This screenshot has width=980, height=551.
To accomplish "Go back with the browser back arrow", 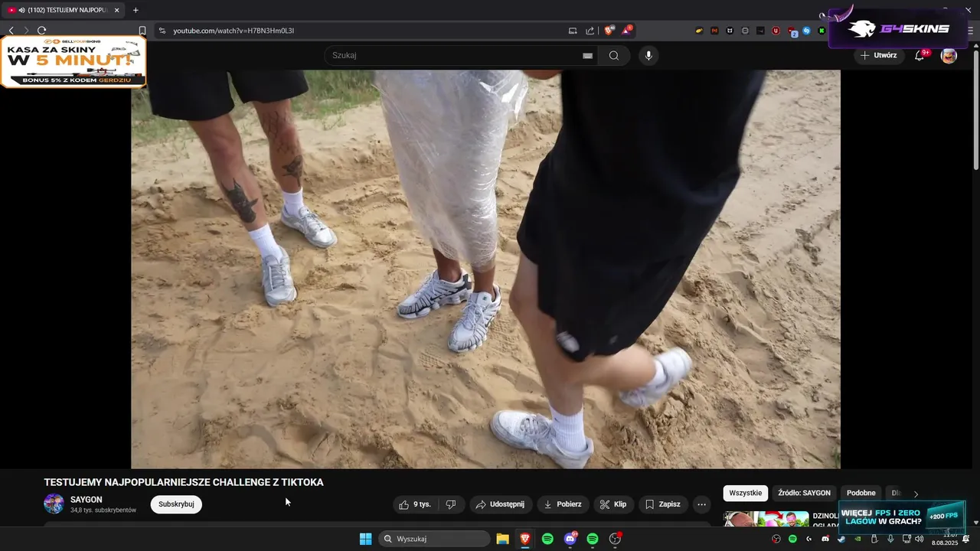I will [11, 31].
